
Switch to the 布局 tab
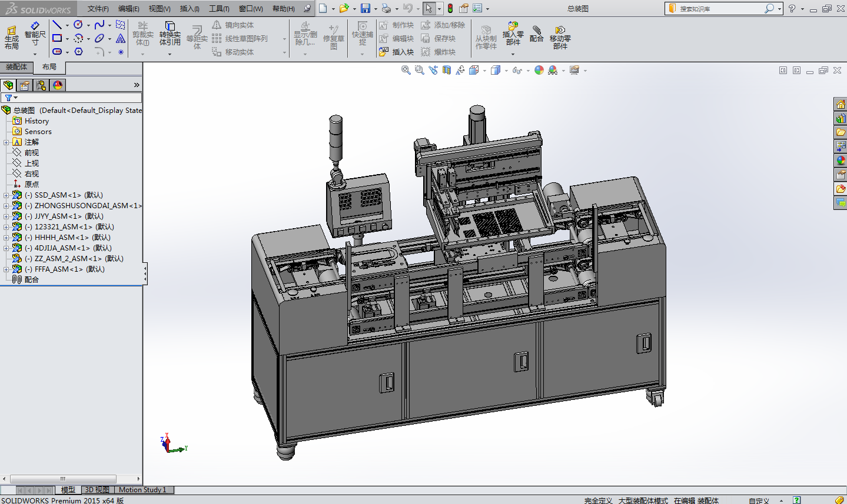point(49,67)
